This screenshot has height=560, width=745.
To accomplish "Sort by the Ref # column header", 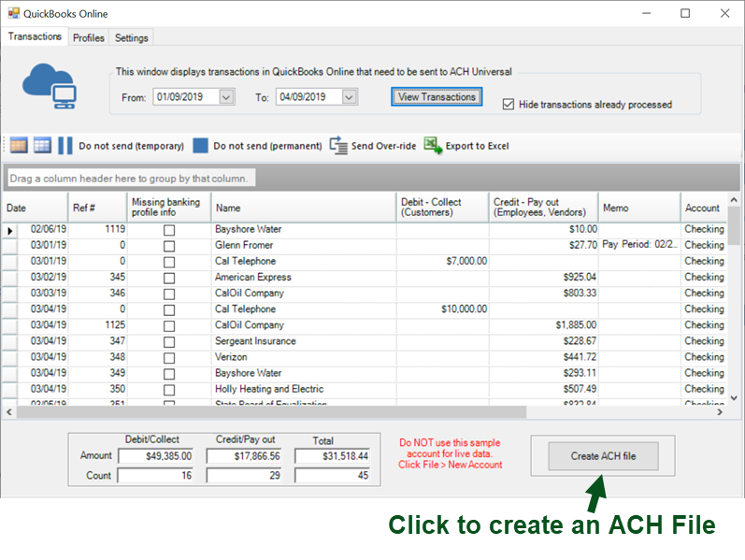I will click(x=98, y=208).
